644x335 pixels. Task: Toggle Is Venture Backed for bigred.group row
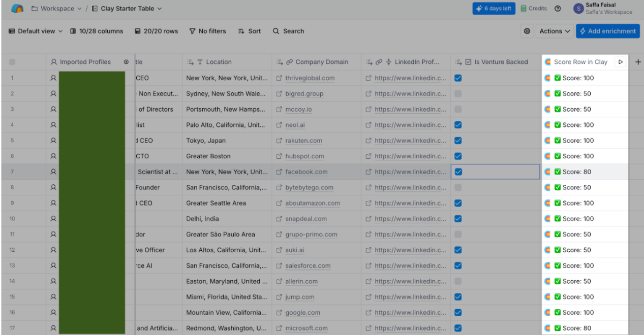(458, 93)
